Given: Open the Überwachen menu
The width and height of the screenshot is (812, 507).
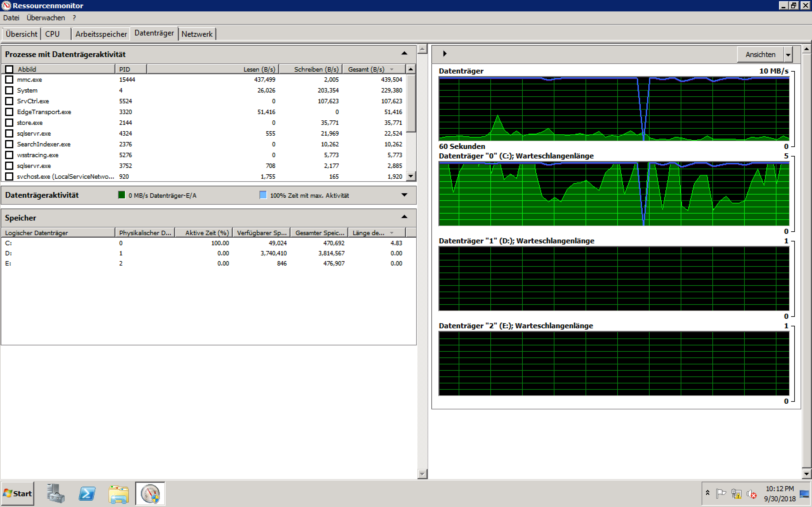Looking at the screenshot, I should point(46,18).
